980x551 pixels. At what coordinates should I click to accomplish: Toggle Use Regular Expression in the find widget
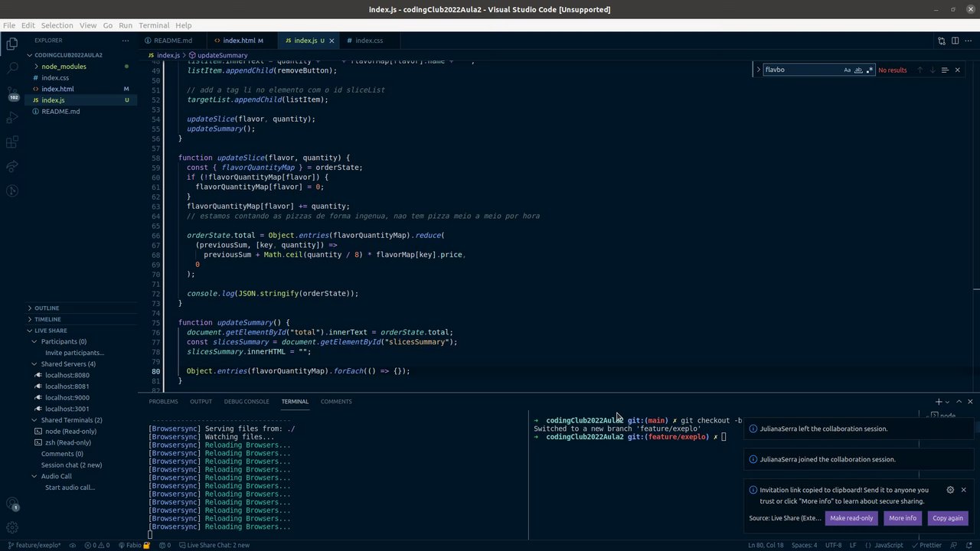click(x=869, y=70)
